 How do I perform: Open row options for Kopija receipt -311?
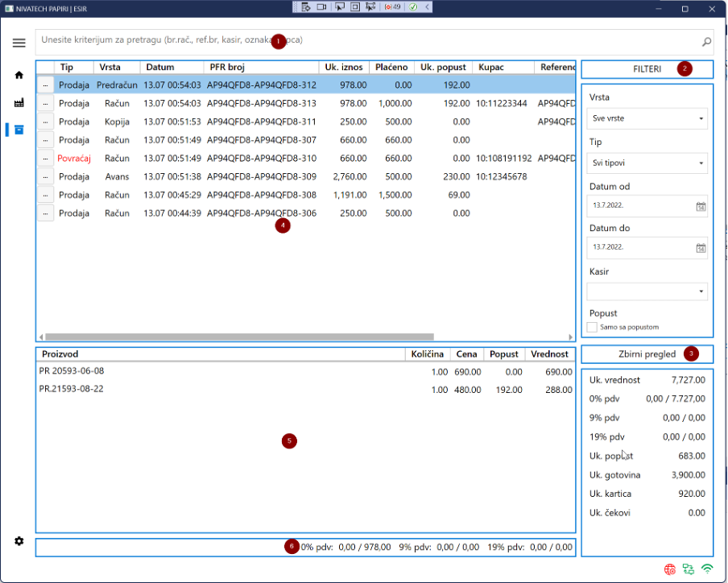point(45,122)
